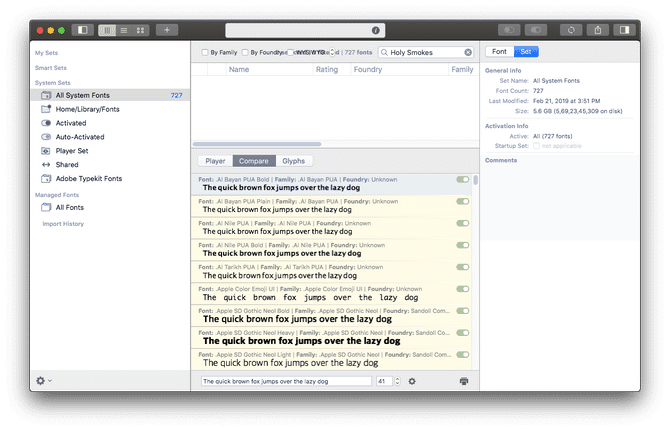Click the Smart Sets header
The width and height of the screenshot is (670, 431).
(51, 68)
